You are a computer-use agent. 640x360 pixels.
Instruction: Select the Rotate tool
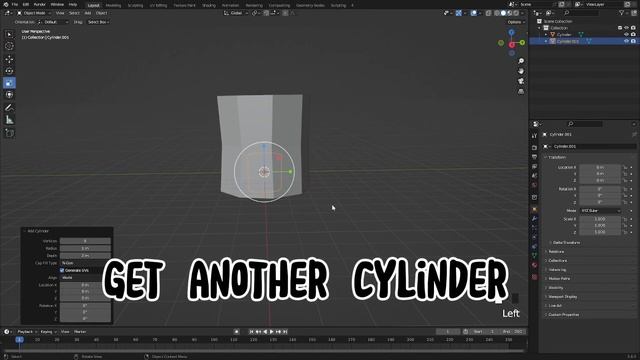9,71
